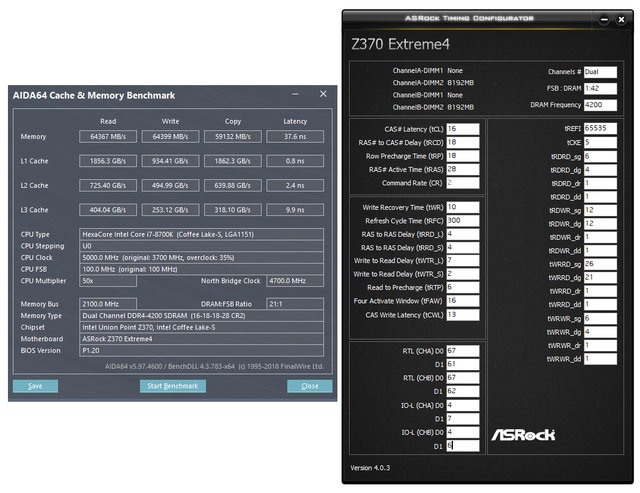Click the tWTR_S input field
The width and height of the screenshot is (640, 493).
point(462,274)
